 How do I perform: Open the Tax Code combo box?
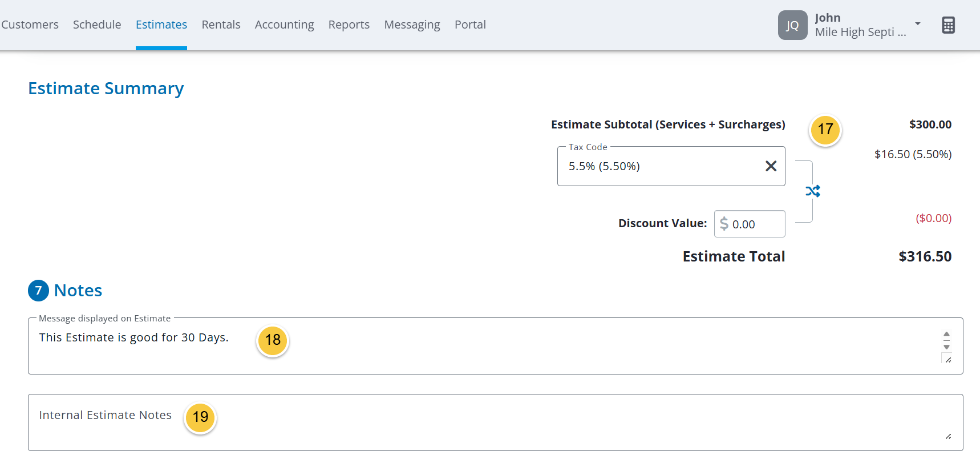(671, 166)
